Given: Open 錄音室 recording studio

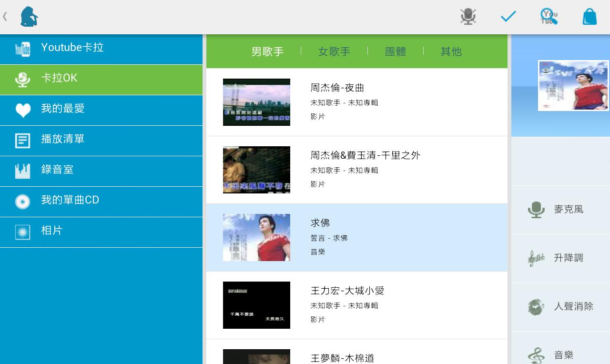Looking at the screenshot, I should pyautogui.click(x=101, y=171).
